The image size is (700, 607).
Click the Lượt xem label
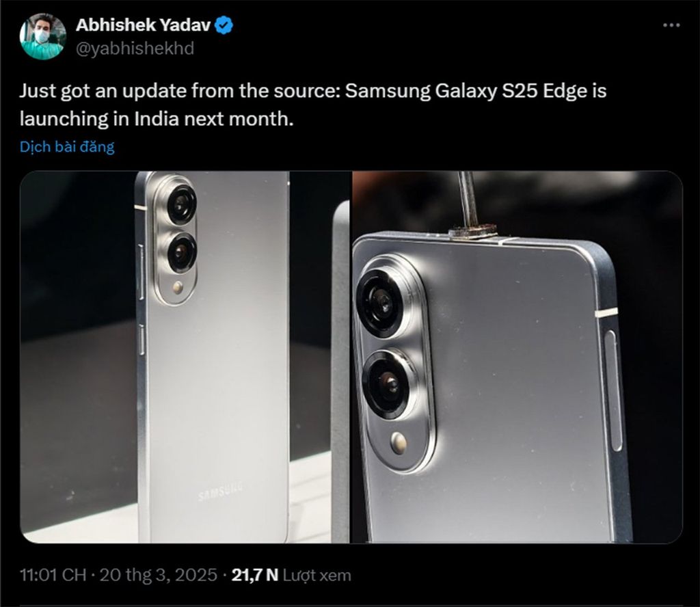click(x=317, y=575)
